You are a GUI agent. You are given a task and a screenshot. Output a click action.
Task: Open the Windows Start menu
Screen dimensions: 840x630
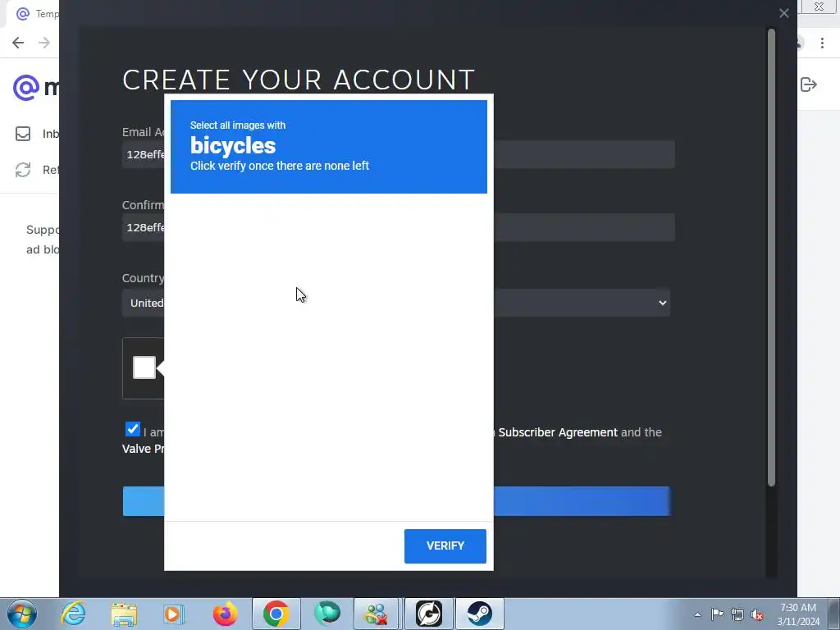(x=21, y=614)
